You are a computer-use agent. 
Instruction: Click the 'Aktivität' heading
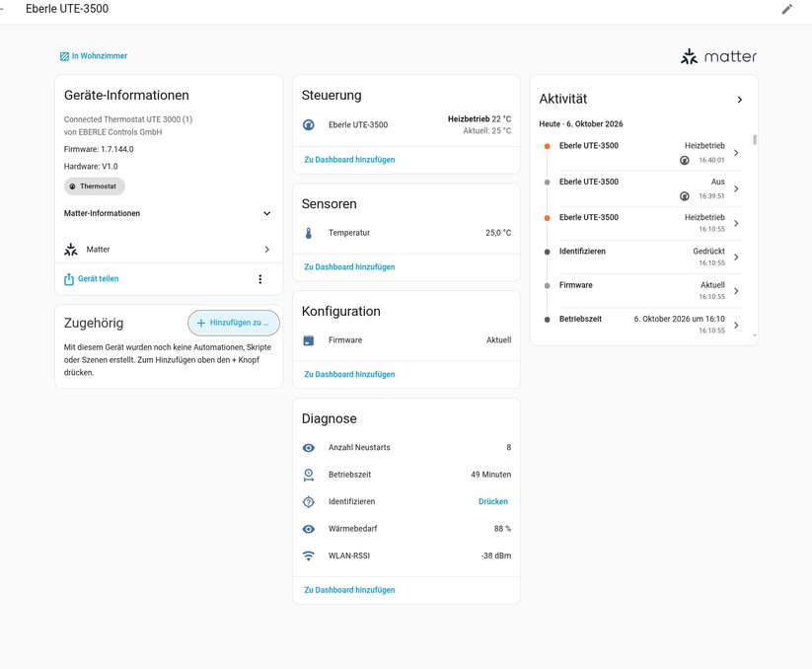click(x=563, y=99)
